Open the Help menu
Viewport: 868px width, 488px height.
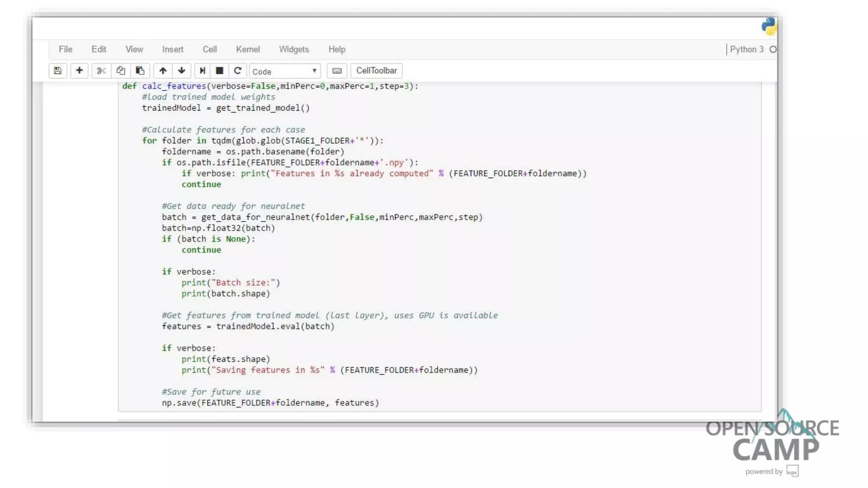tap(337, 49)
